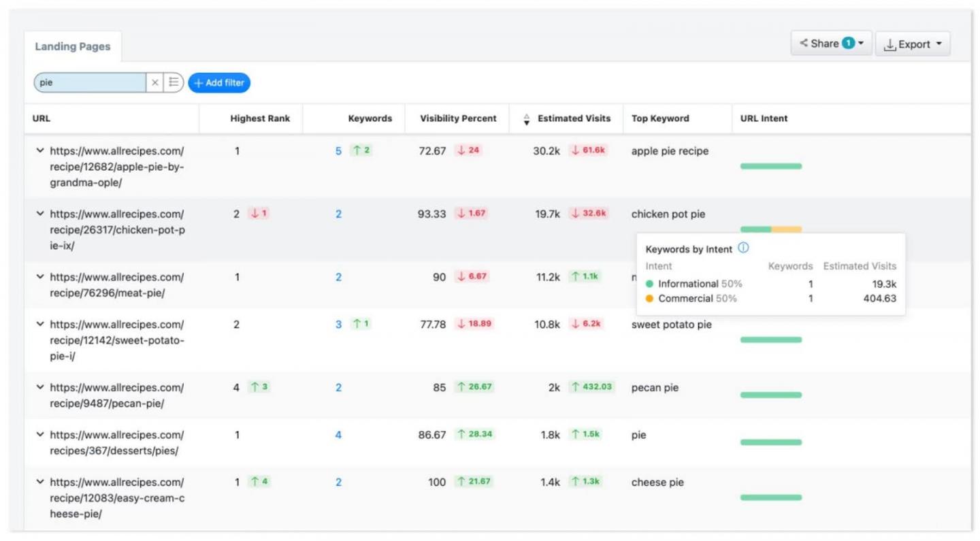Open keywords count 2 for cheese pie
Viewport: 980px width, 541px height.
pyautogui.click(x=338, y=482)
